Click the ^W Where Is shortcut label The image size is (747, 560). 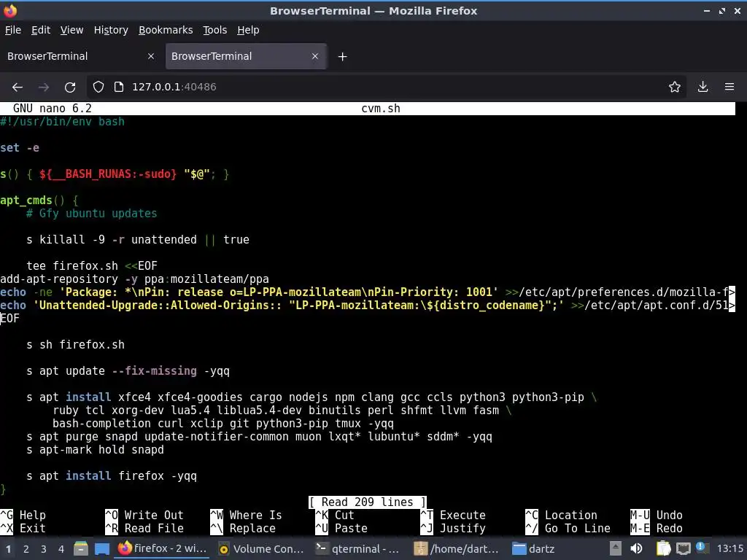pyautogui.click(x=247, y=516)
